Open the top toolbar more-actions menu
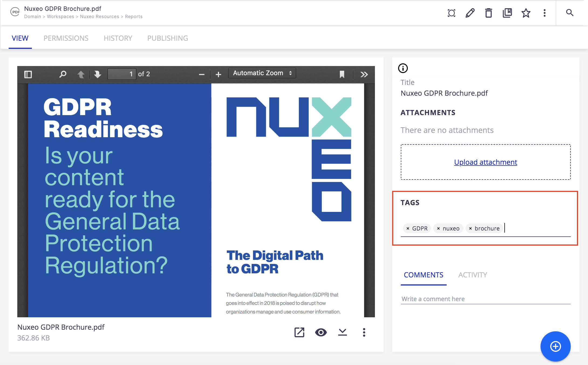This screenshot has height=365, width=588. pyautogui.click(x=545, y=13)
